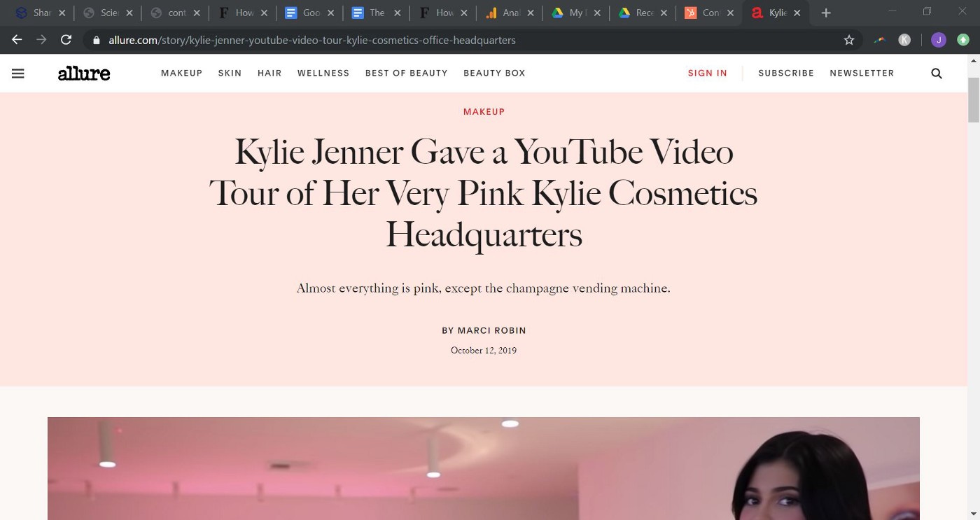Viewport: 980px width, 520px height.
Task: Click the SUBSCRIBE link
Action: coord(786,73)
